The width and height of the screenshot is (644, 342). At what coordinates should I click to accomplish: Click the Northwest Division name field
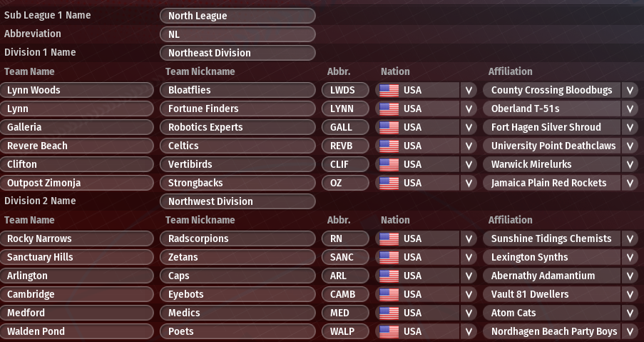[237, 201]
